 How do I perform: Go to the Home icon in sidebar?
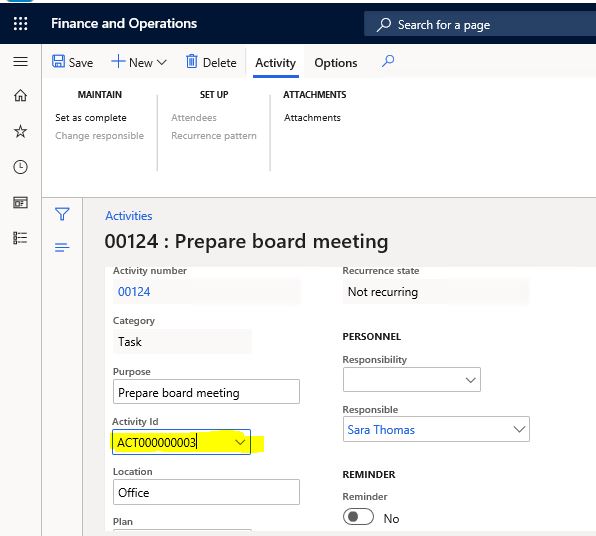point(21,95)
